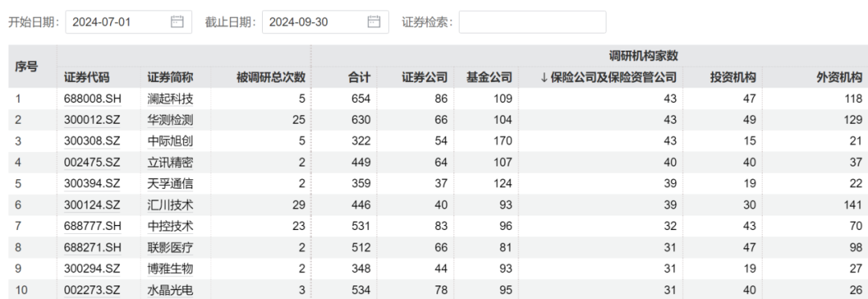The width and height of the screenshot is (868, 299).
Task: Select foreign count 118 in 澜起科技 row
Action: click(x=854, y=99)
